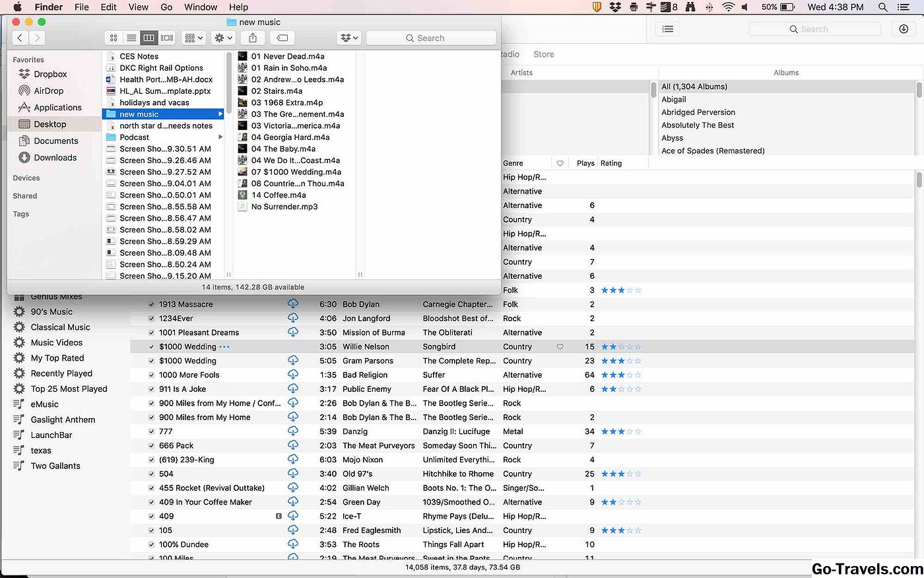Viewport: 924px width, 578px height.
Task: Set star rating for 1000 More Fools
Action: (x=621, y=375)
